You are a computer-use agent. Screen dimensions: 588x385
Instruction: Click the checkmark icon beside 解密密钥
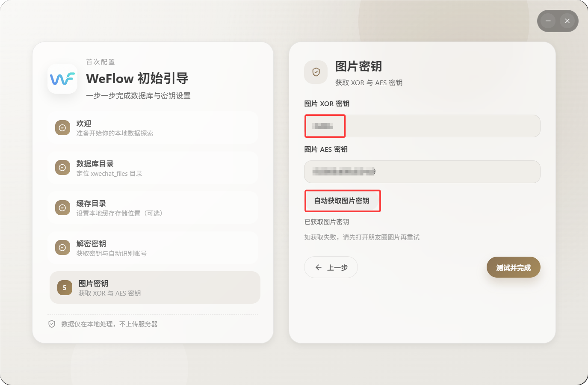coord(62,247)
